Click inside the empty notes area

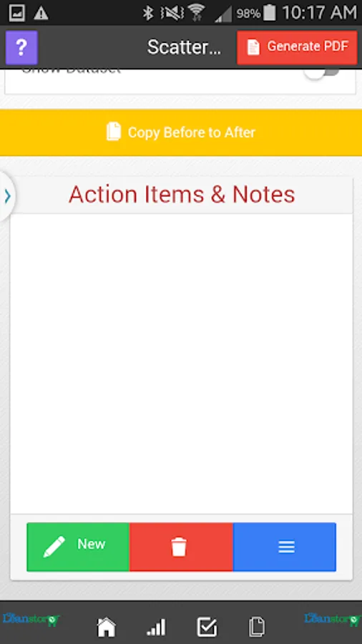pyautogui.click(x=181, y=364)
